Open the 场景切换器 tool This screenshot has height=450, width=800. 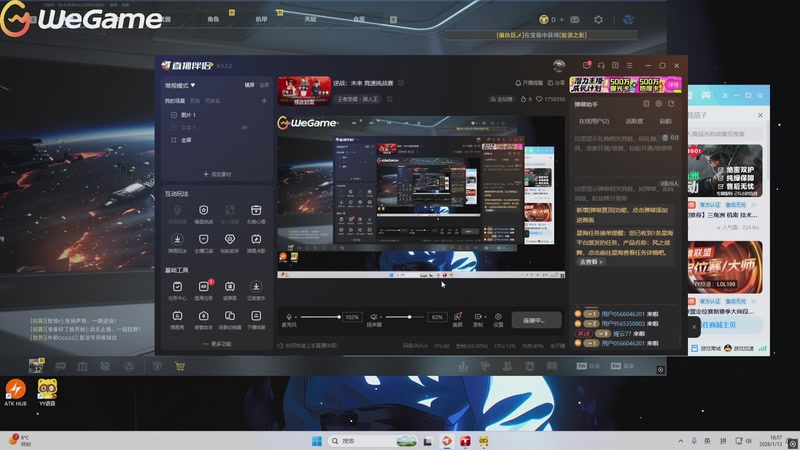pyautogui.click(x=230, y=320)
